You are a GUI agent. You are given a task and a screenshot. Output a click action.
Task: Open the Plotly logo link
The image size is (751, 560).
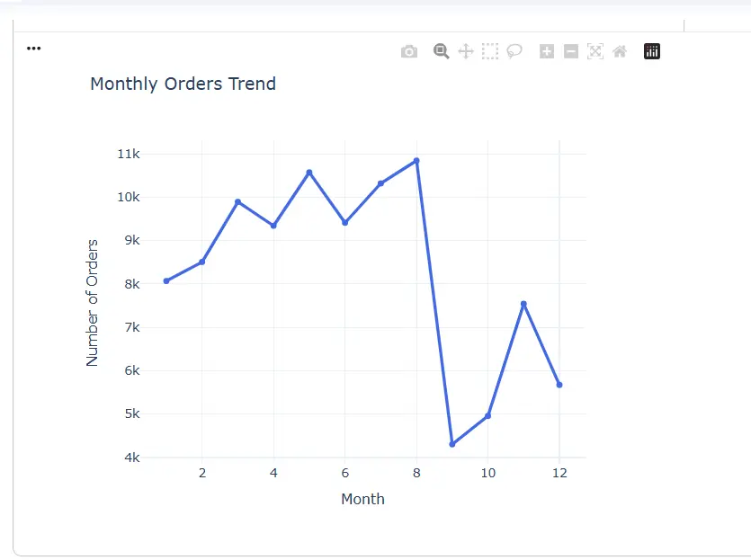[652, 51]
